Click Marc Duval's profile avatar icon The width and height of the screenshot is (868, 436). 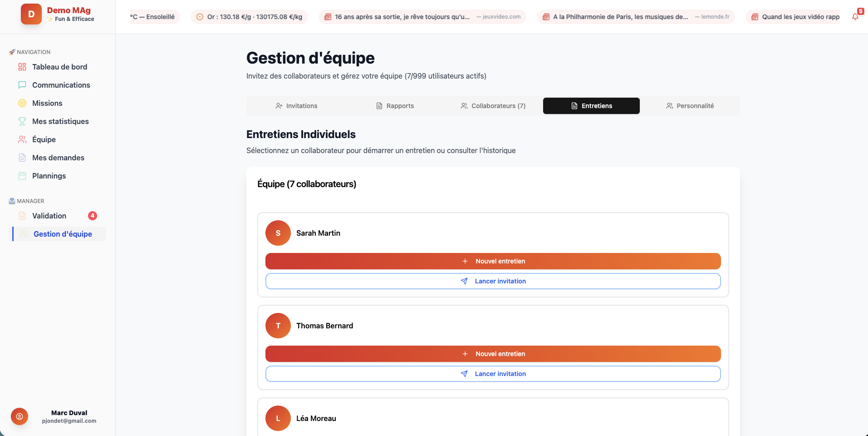coord(20,416)
